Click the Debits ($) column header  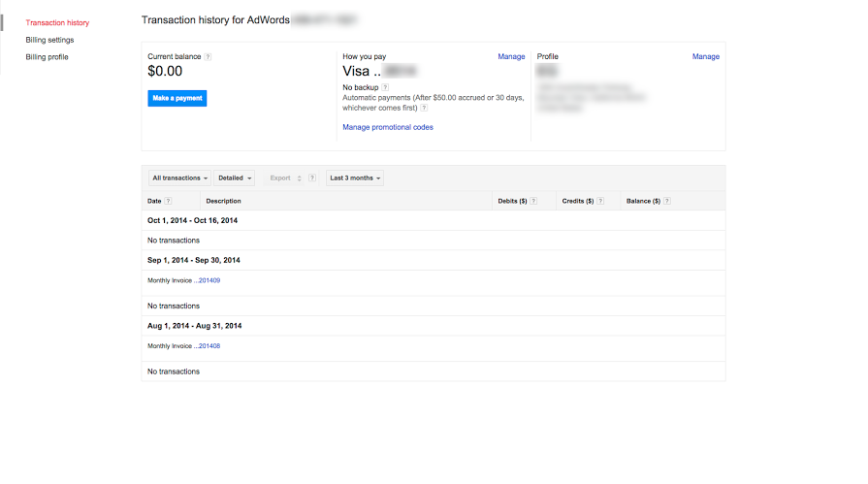(512, 201)
